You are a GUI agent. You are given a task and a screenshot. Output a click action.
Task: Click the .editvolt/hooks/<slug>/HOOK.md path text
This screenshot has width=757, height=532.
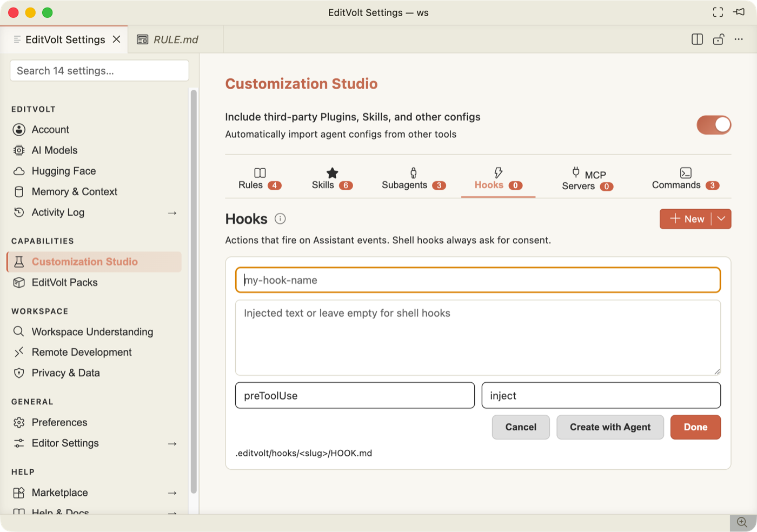pos(304,453)
